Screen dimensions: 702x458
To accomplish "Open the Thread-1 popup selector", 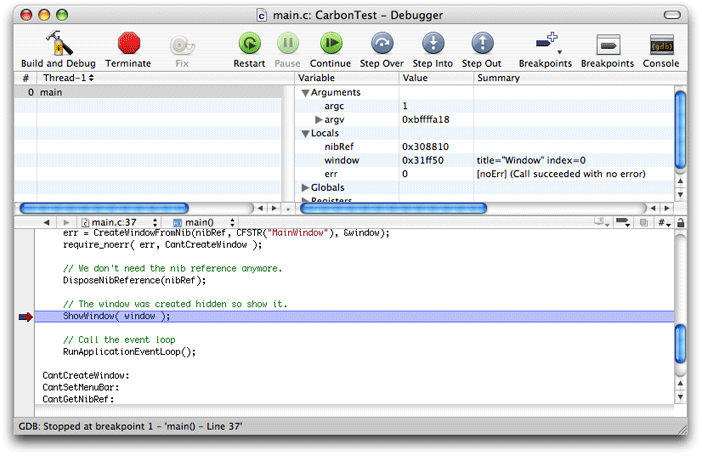I will pos(67,78).
